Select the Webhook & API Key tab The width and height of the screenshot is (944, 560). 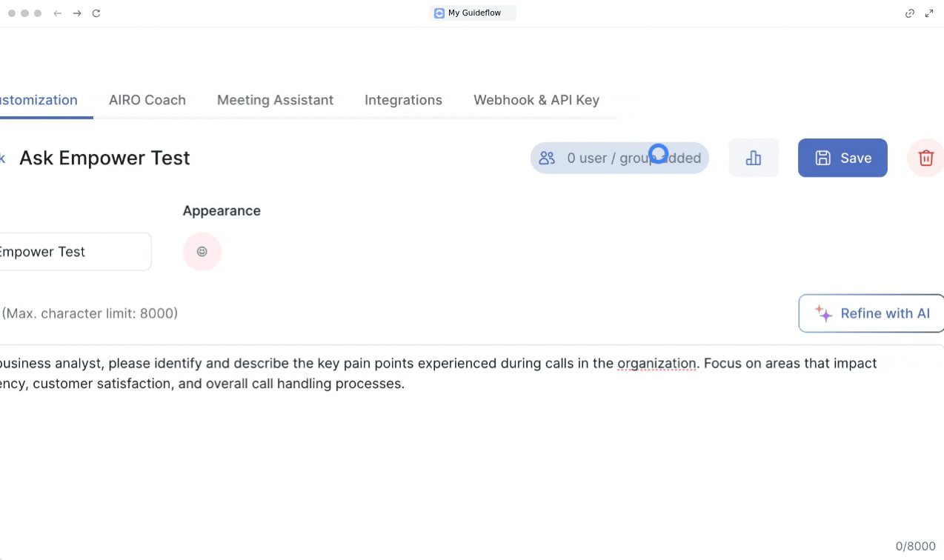coord(536,100)
